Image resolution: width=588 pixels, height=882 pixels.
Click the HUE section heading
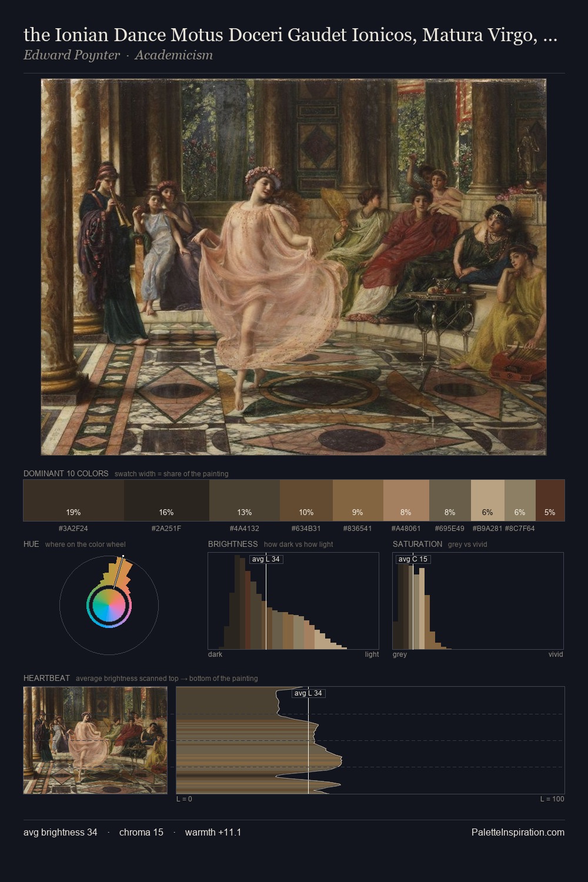click(31, 544)
